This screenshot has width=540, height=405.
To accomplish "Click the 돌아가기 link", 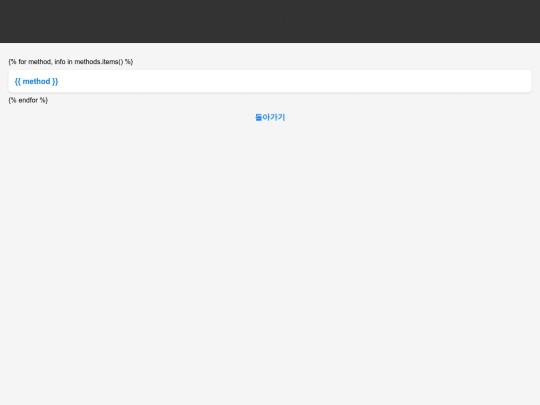I will [270, 117].
